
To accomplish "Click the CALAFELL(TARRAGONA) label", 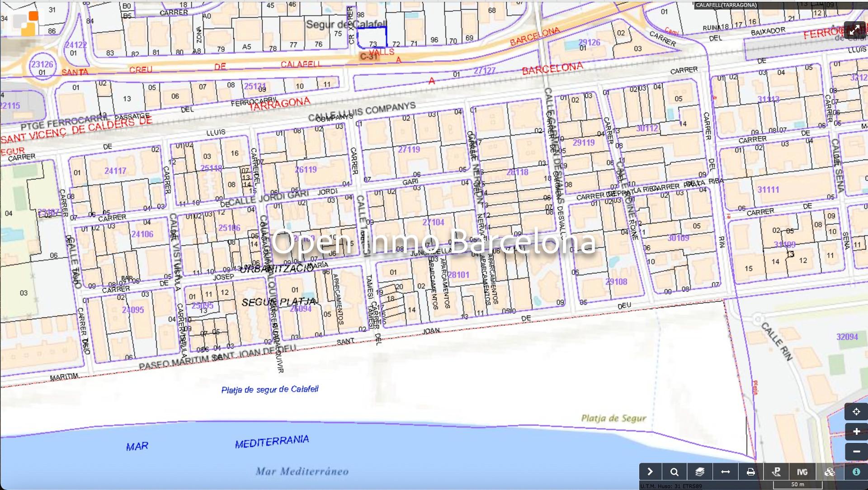I will coord(726,5).
